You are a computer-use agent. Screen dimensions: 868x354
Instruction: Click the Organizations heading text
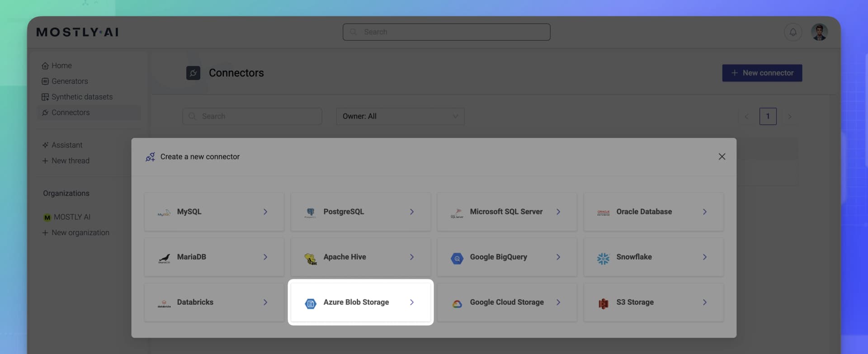66,194
